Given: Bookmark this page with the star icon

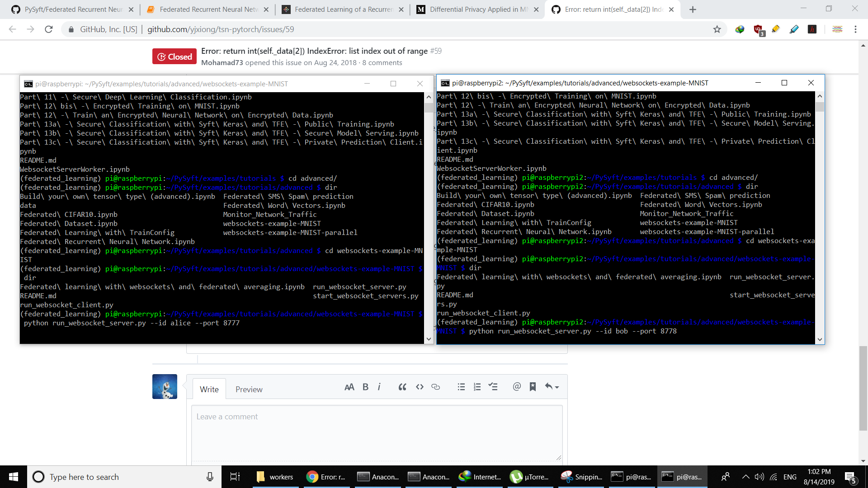Looking at the screenshot, I should click(x=717, y=29).
